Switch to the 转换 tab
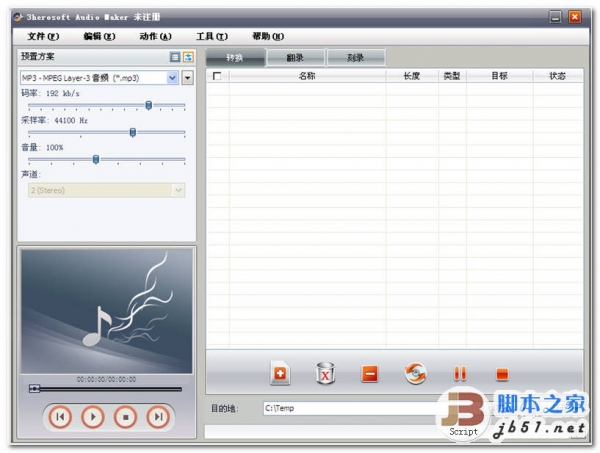The width and height of the screenshot is (600, 453). [x=235, y=58]
